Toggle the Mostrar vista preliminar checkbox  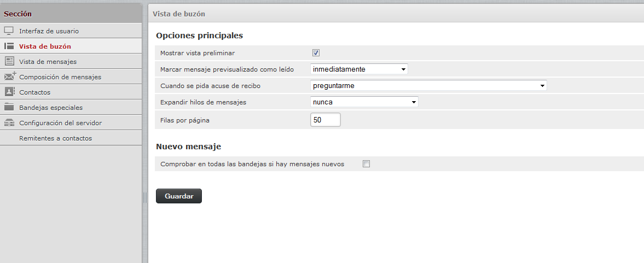[316, 53]
